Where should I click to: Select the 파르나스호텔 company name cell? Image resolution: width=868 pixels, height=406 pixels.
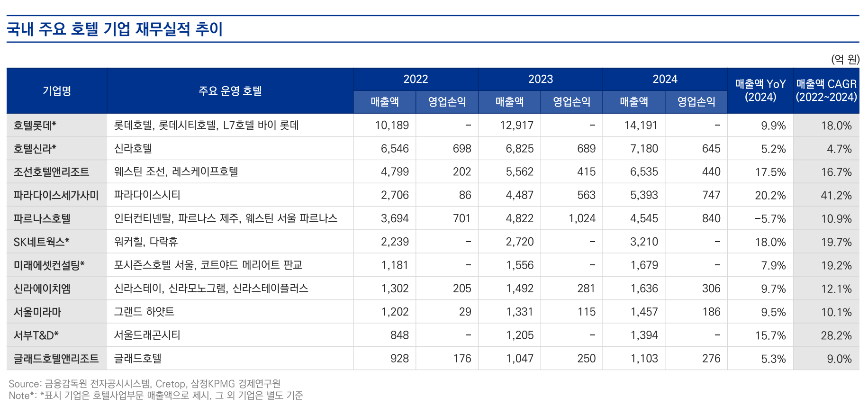pyautogui.click(x=42, y=218)
